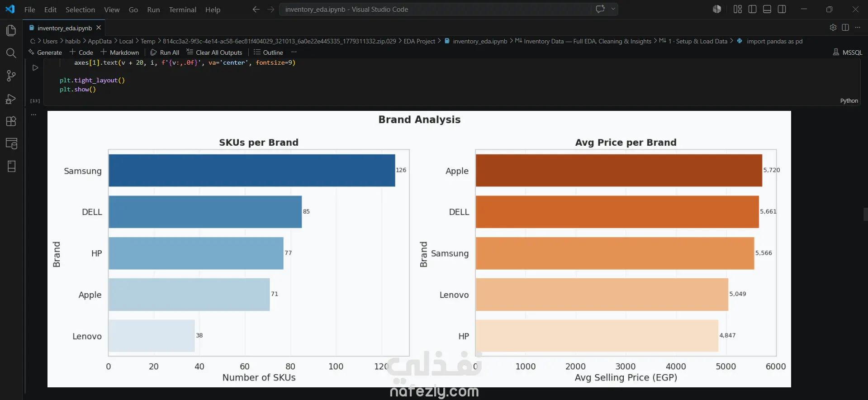Open notebook toolbar overflow ellipsis after Outline
Viewport: 868px width, 400px height.
click(x=294, y=52)
